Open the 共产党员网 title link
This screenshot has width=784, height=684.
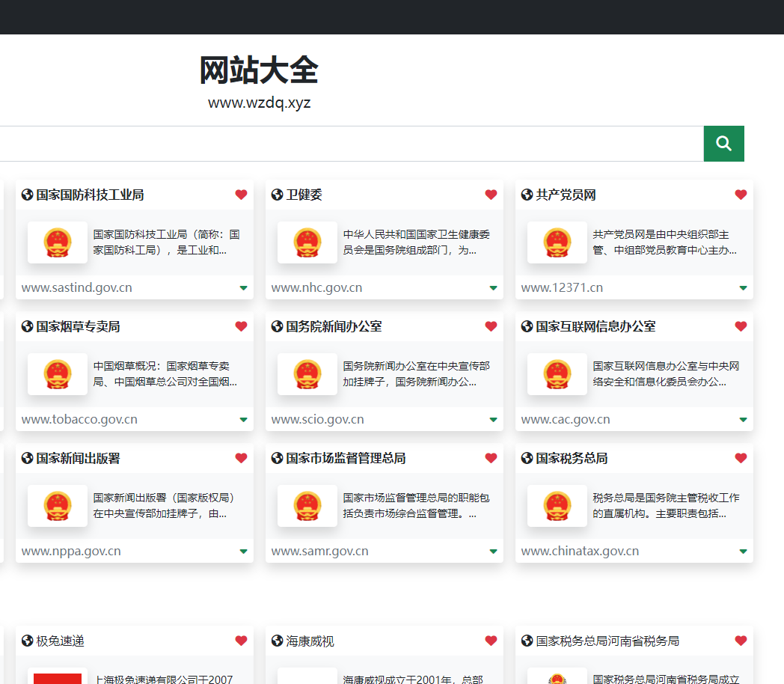pos(566,195)
